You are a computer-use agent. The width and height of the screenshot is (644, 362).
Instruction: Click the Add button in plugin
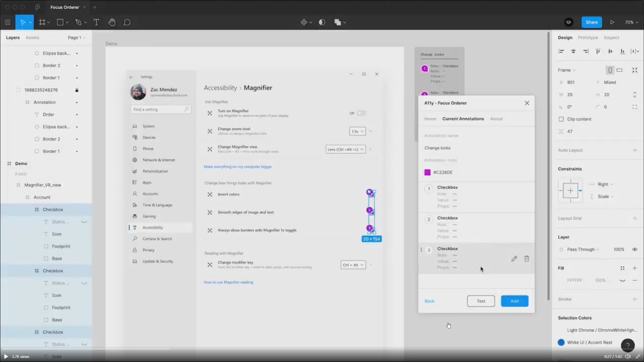[515, 301]
